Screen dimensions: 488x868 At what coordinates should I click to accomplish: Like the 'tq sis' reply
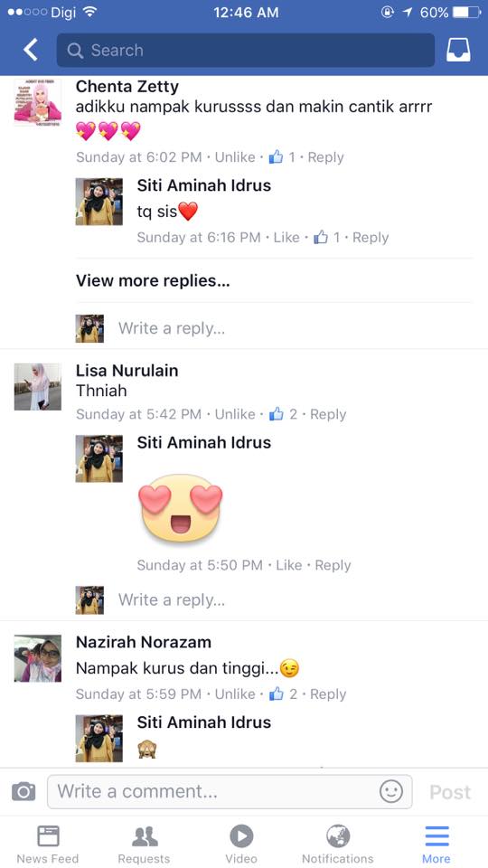286,238
